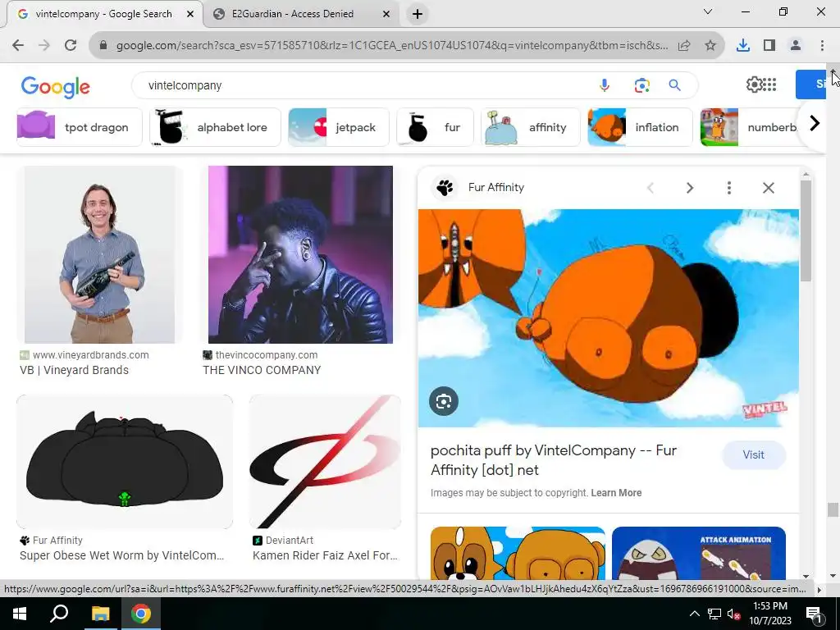Image resolution: width=840 pixels, height=630 pixels.
Task: Click inside the Google search box
Action: click(x=364, y=85)
